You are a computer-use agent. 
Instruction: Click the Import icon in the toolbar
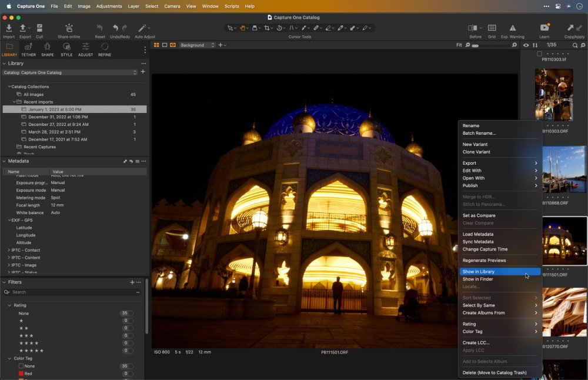tap(9, 28)
